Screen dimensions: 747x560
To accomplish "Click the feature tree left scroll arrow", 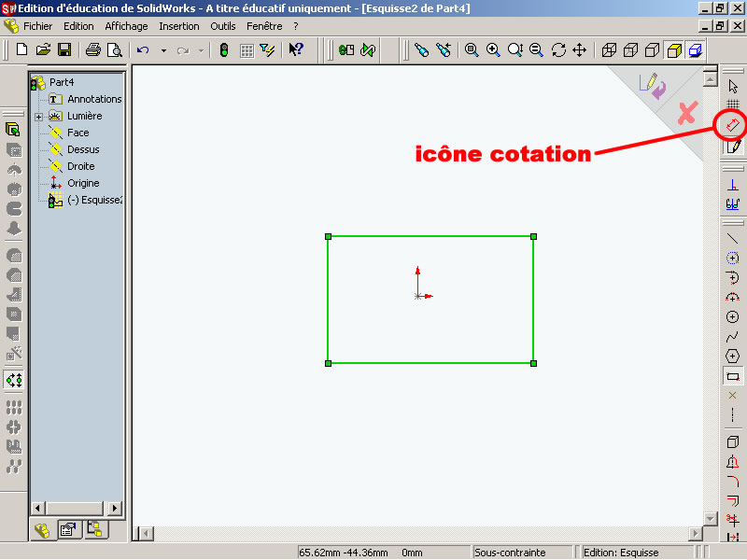I will 38,508.
